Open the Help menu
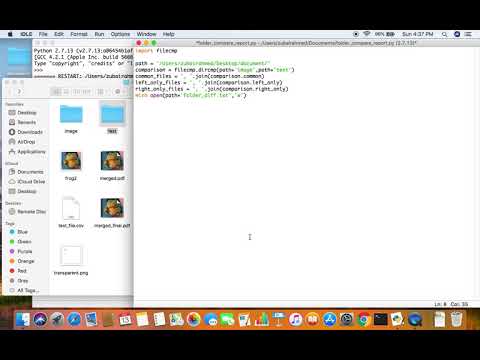Screen dimensions: 480x360 click(168, 34)
